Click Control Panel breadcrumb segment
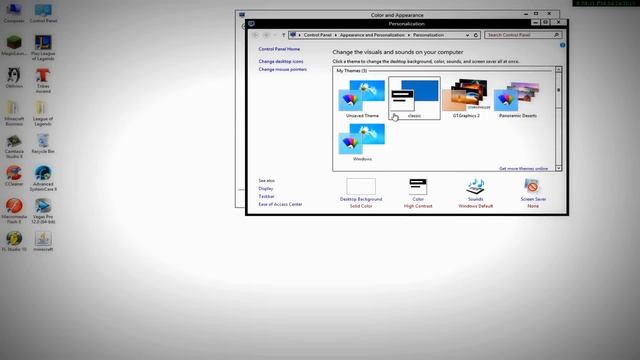The height and width of the screenshot is (360, 640). tap(318, 35)
